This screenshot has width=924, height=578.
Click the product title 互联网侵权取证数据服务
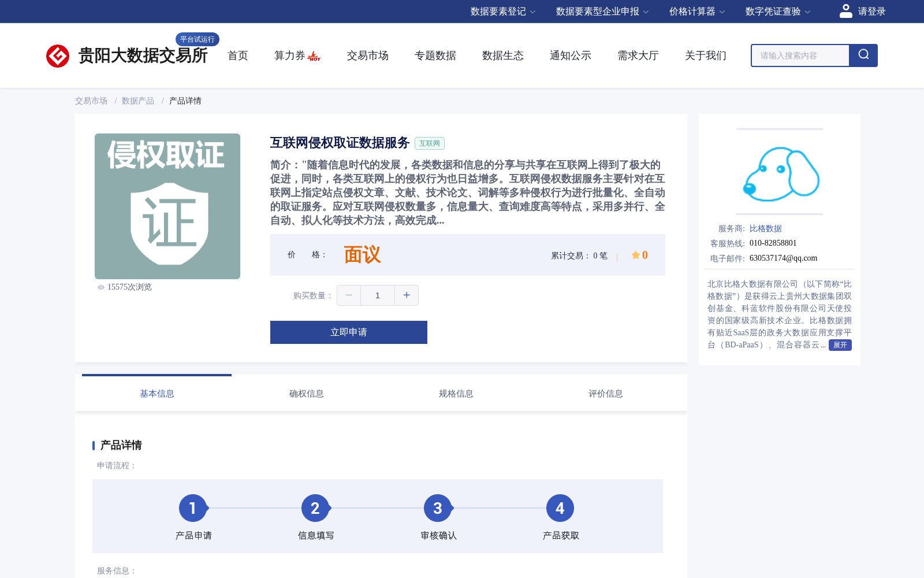tap(340, 143)
